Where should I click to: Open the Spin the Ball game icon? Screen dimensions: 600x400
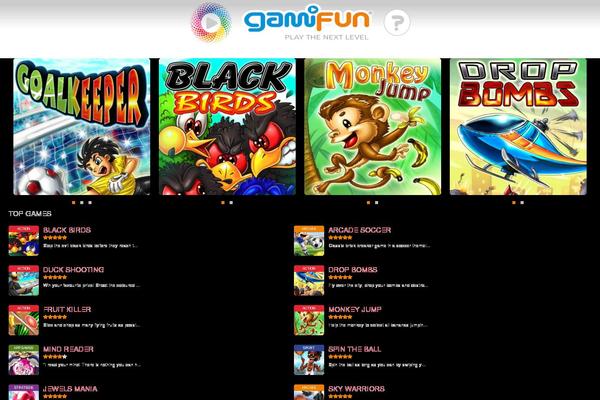309,360
